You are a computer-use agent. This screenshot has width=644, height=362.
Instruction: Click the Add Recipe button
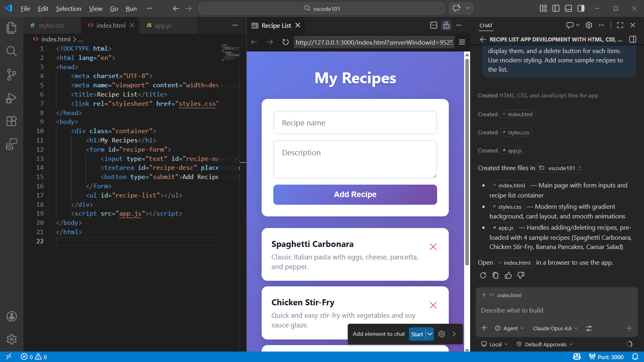355,194
